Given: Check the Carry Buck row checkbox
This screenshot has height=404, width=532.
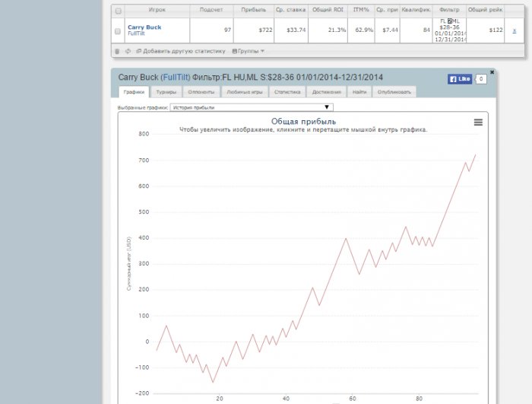Looking at the screenshot, I should 117,30.
